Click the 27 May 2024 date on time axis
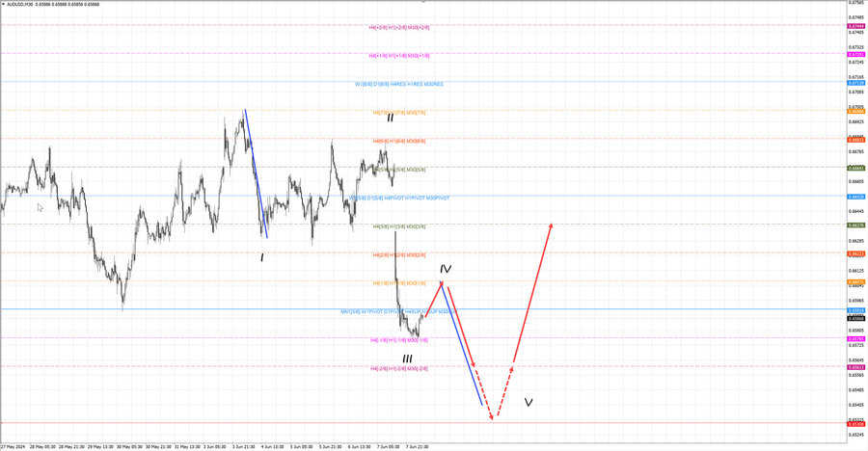The height and width of the screenshot is (451, 868). (x=13, y=446)
